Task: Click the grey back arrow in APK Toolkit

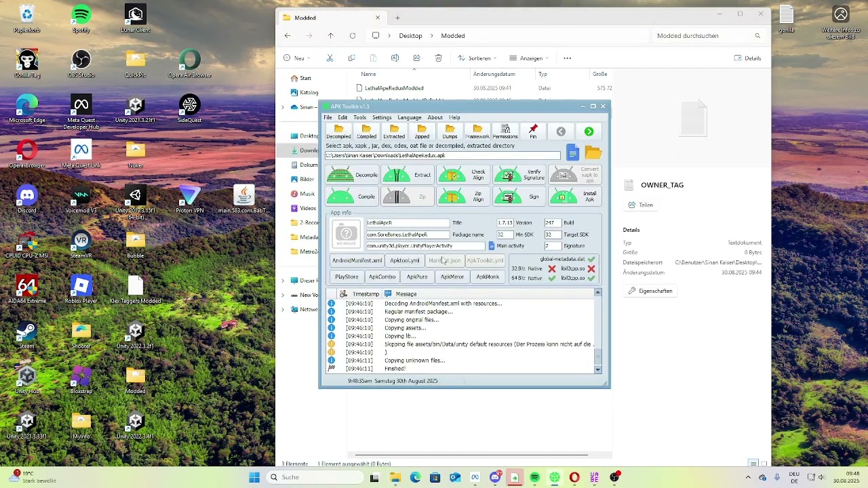Action: click(x=561, y=131)
